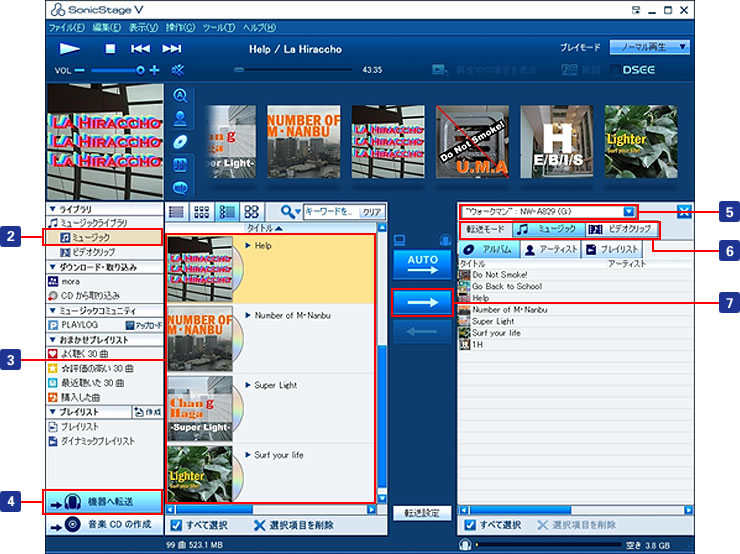Collapse the ライブラリ section

click(x=52, y=209)
